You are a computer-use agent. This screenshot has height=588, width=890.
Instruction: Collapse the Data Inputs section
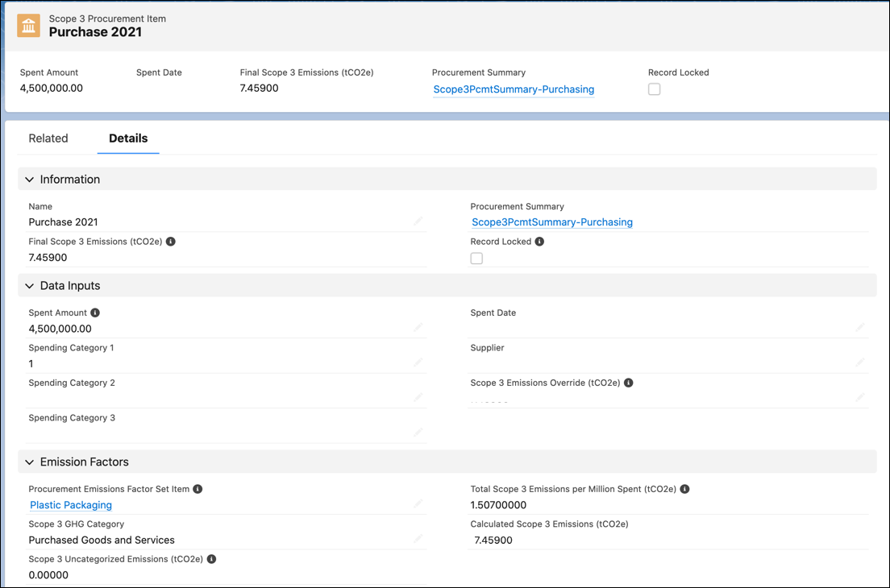(30, 286)
